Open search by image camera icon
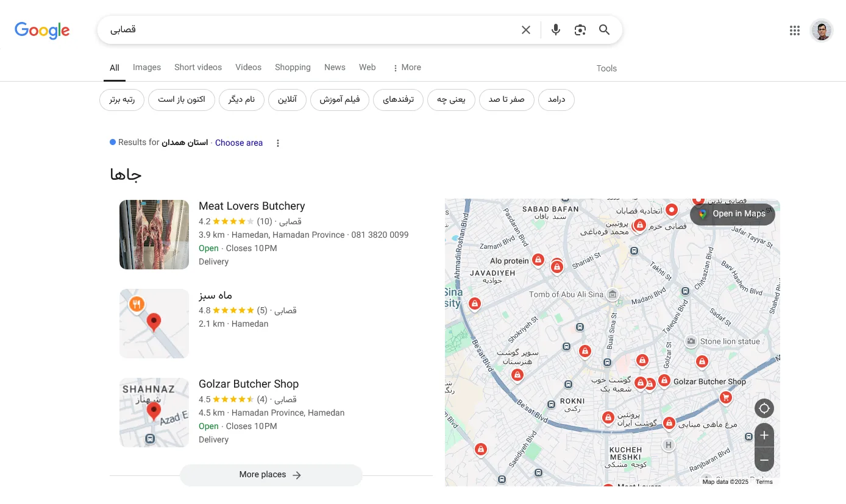The height and width of the screenshot is (504, 846). [580, 30]
